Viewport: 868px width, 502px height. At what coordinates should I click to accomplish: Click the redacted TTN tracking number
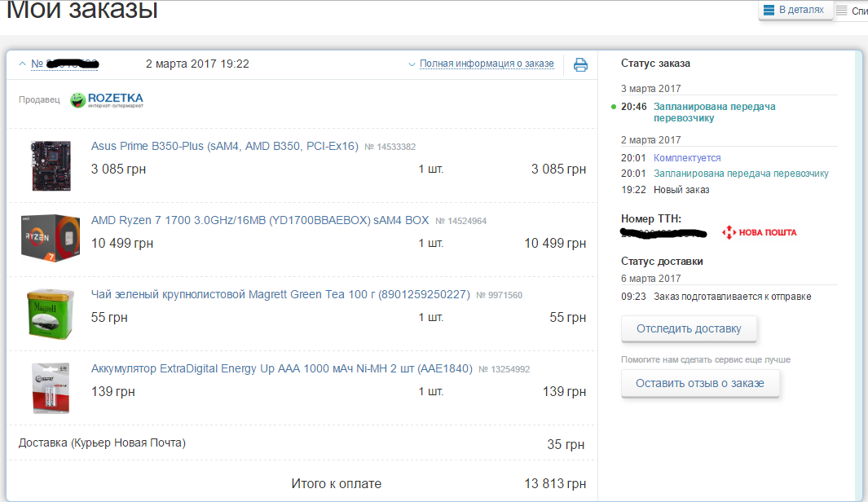(663, 233)
